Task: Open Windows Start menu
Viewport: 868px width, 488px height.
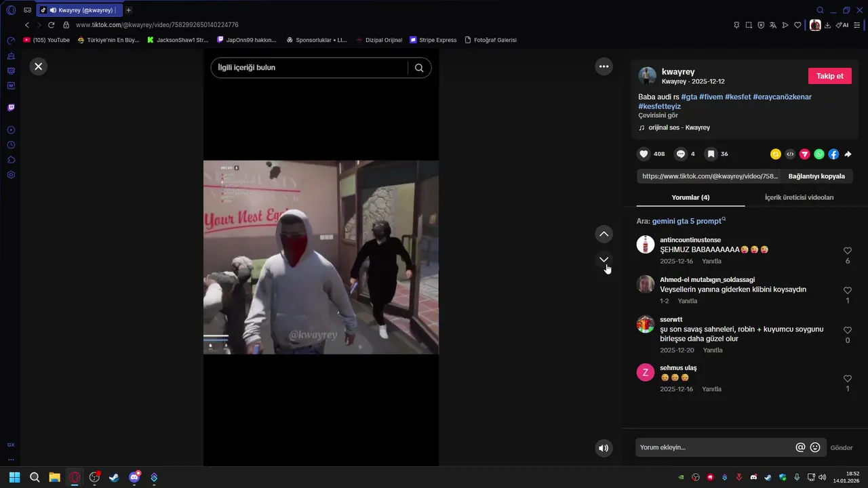Action: tap(15, 477)
